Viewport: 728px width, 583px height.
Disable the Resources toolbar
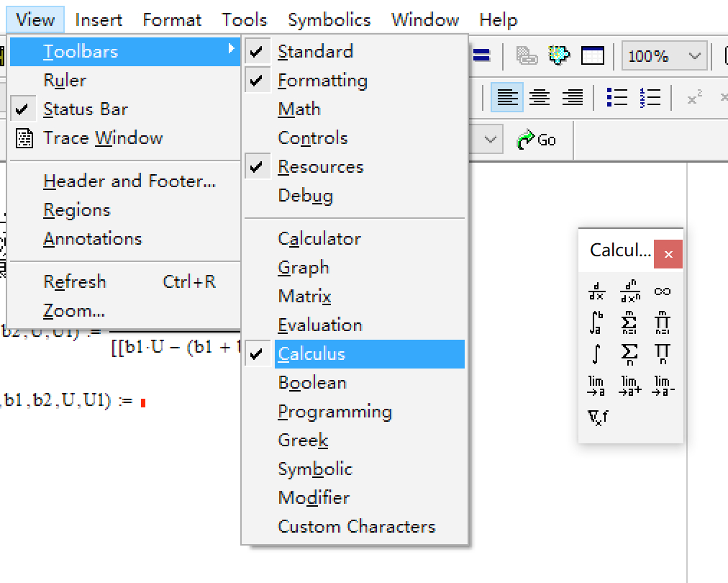[x=320, y=167]
